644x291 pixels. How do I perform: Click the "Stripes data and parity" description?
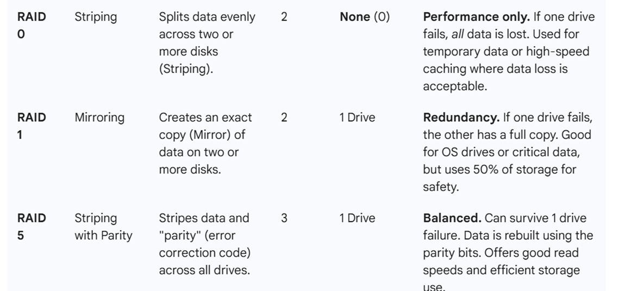[x=204, y=218]
